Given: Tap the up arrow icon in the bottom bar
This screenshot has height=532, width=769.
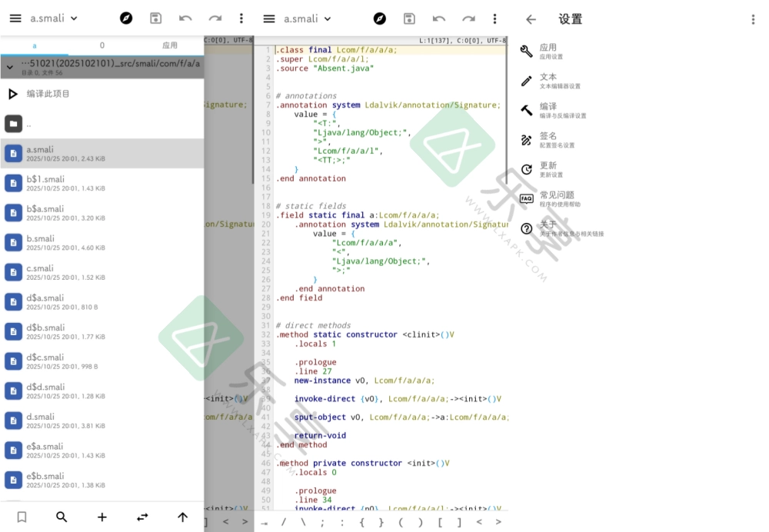Looking at the screenshot, I should [182, 517].
